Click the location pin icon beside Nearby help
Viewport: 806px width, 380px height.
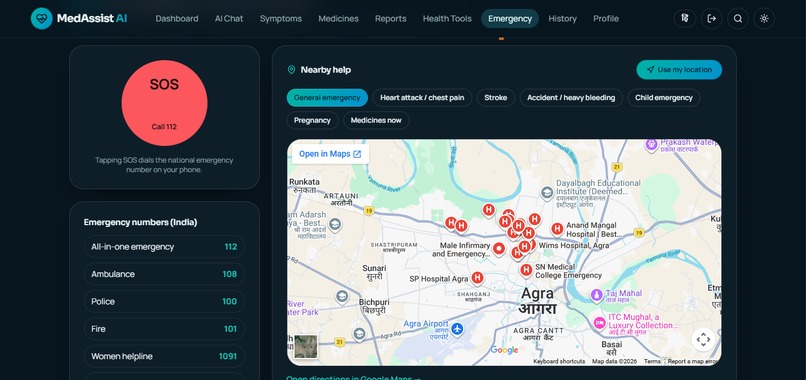291,69
